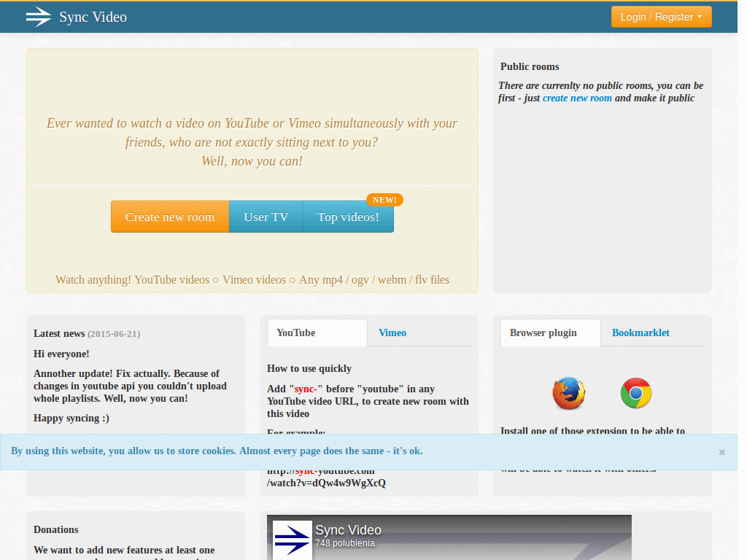Screen dimensions: 747x560
Task: Open the Sync Video home title link
Action: (x=93, y=17)
